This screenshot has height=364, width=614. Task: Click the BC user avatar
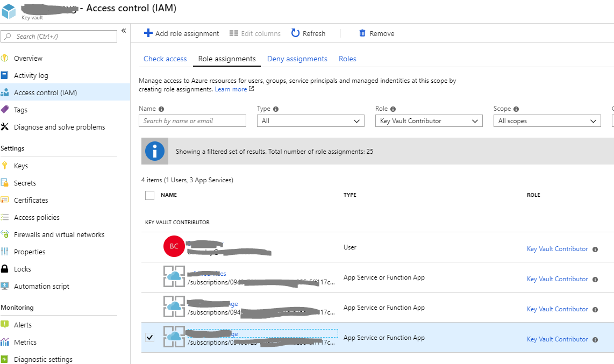point(174,246)
